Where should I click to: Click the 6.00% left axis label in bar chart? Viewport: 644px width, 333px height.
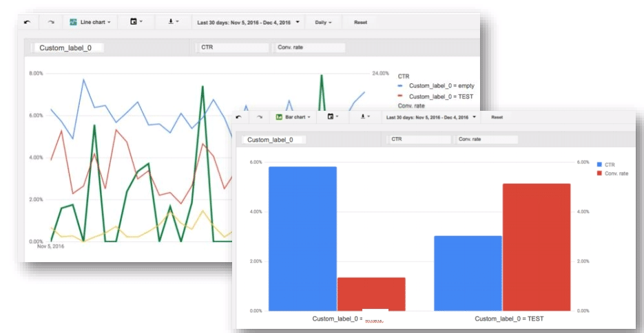[x=256, y=162]
